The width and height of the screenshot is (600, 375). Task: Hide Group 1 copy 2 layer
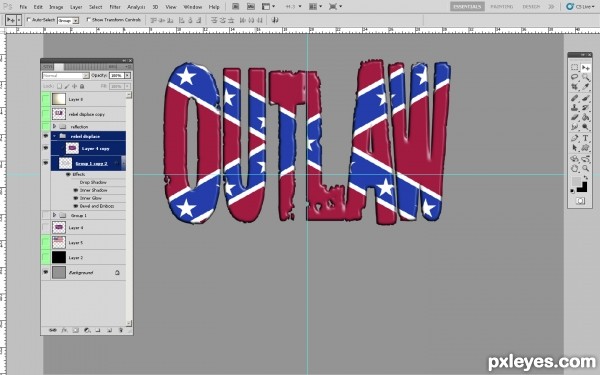[46, 163]
